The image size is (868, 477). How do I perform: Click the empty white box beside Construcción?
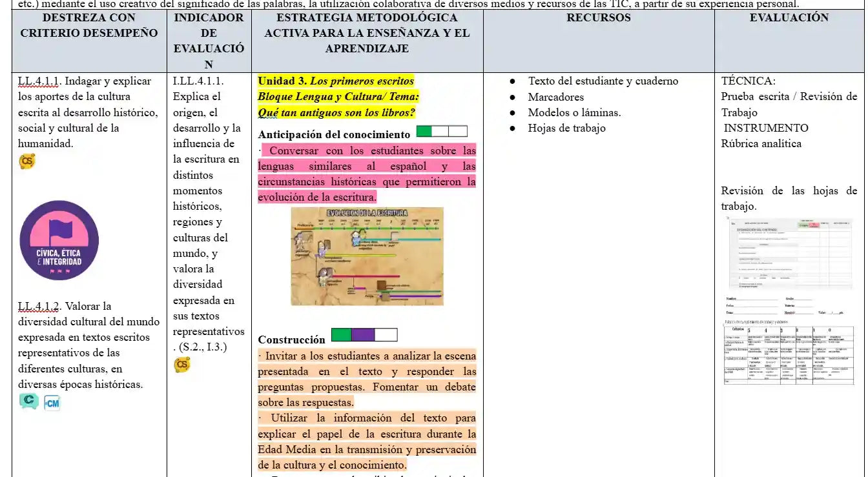(386, 335)
